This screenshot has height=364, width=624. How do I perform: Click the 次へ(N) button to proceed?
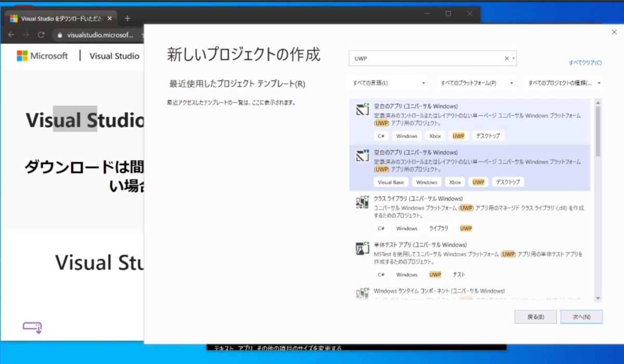click(581, 317)
